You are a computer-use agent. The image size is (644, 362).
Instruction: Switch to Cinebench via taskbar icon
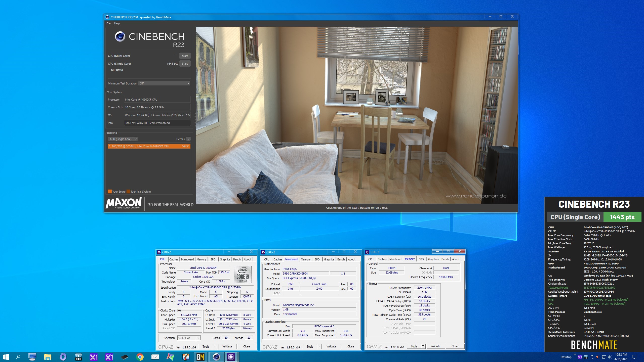216,357
